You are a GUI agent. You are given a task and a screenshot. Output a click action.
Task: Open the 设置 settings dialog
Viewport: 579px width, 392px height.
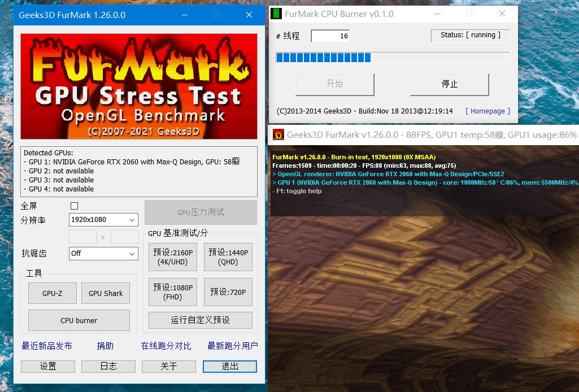point(47,366)
